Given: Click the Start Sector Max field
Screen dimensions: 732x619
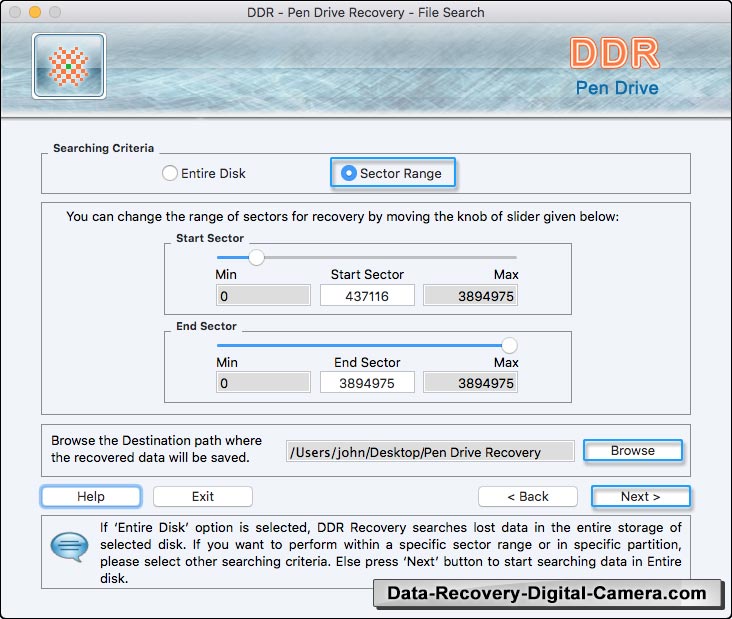Looking at the screenshot, I should [x=470, y=296].
